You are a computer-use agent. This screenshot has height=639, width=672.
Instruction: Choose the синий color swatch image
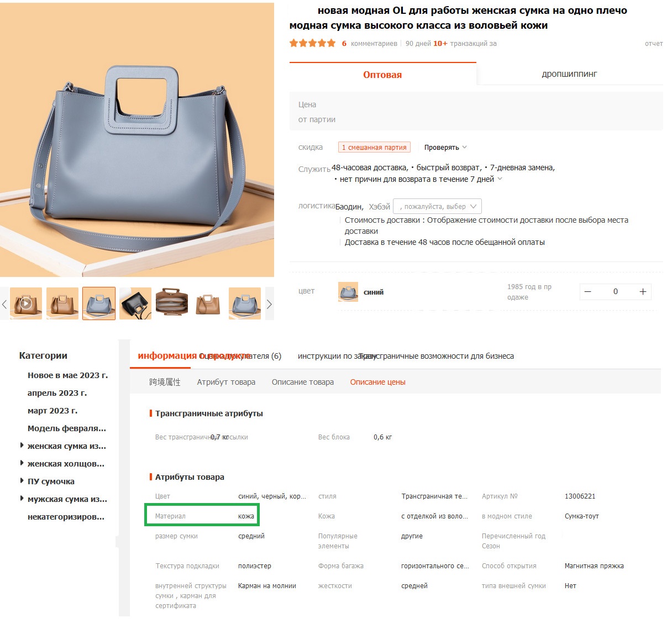click(x=348, y=292)
